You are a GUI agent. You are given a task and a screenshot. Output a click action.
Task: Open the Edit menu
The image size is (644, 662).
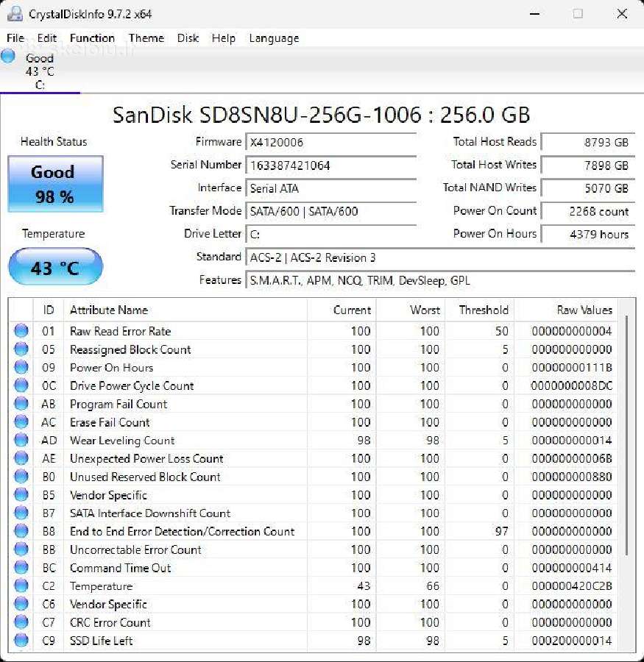coord(46,38)
